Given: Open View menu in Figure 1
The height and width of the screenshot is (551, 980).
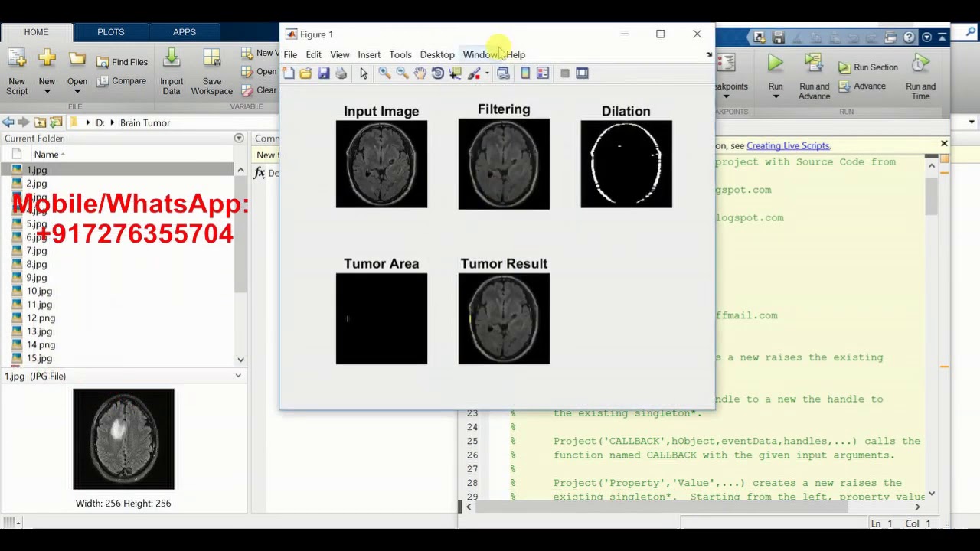Looking at the screenshot, I should click(339, 54).
